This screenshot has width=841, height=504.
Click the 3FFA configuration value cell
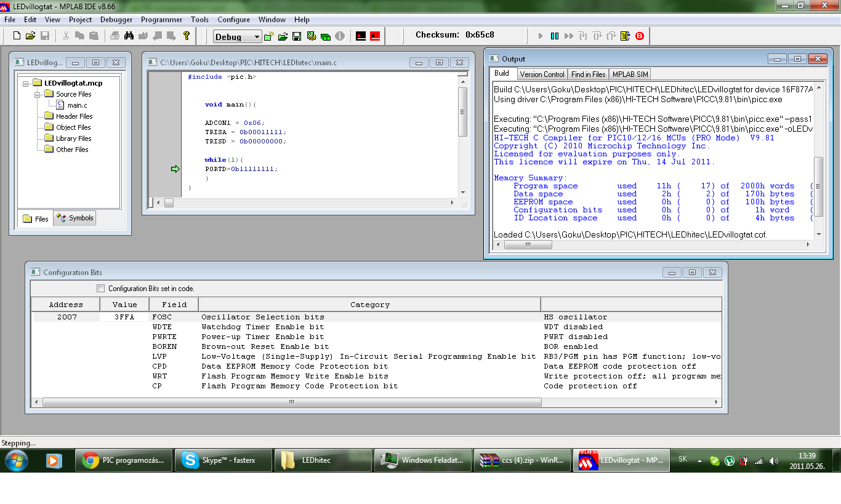pyautogui.click(x=124, y=317)
